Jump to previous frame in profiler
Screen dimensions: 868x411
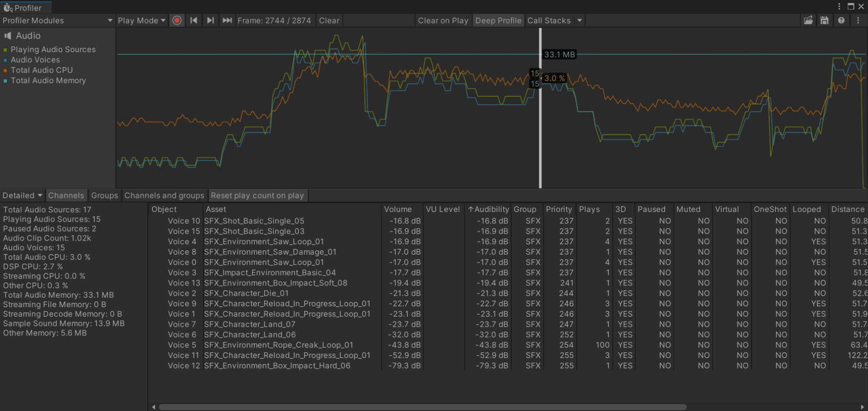194,20
